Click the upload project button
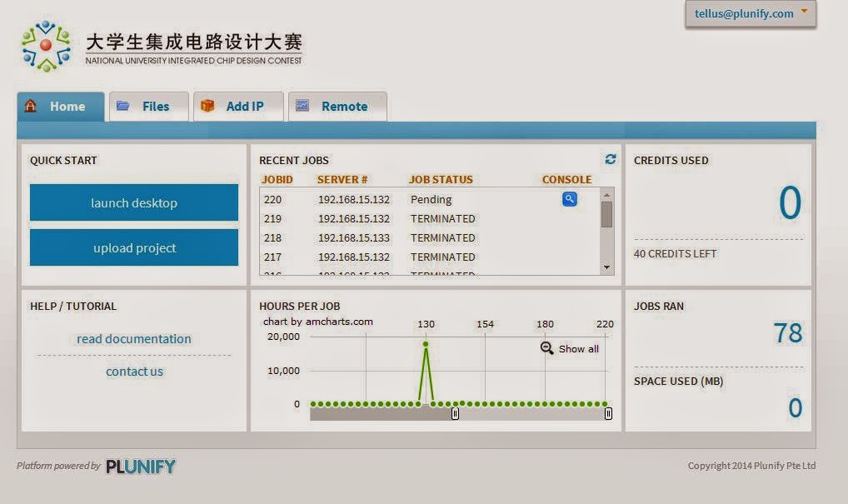848x504 pixels. 134,247
